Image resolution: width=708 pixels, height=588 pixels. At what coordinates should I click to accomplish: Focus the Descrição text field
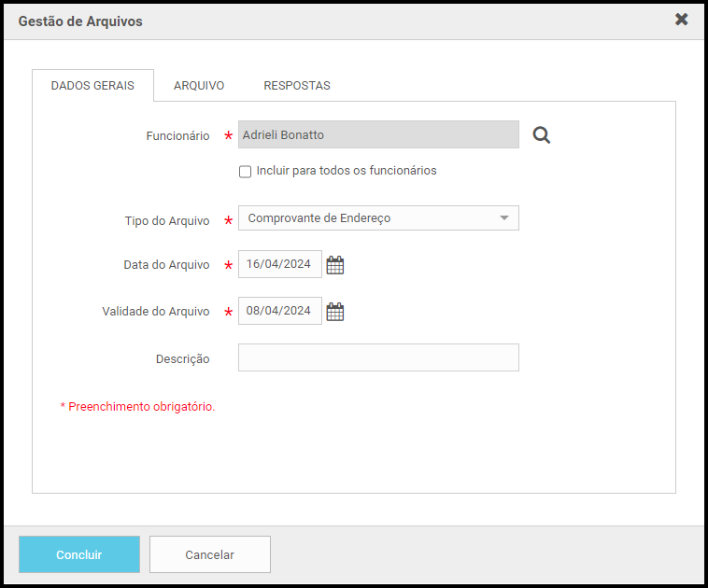378,358
